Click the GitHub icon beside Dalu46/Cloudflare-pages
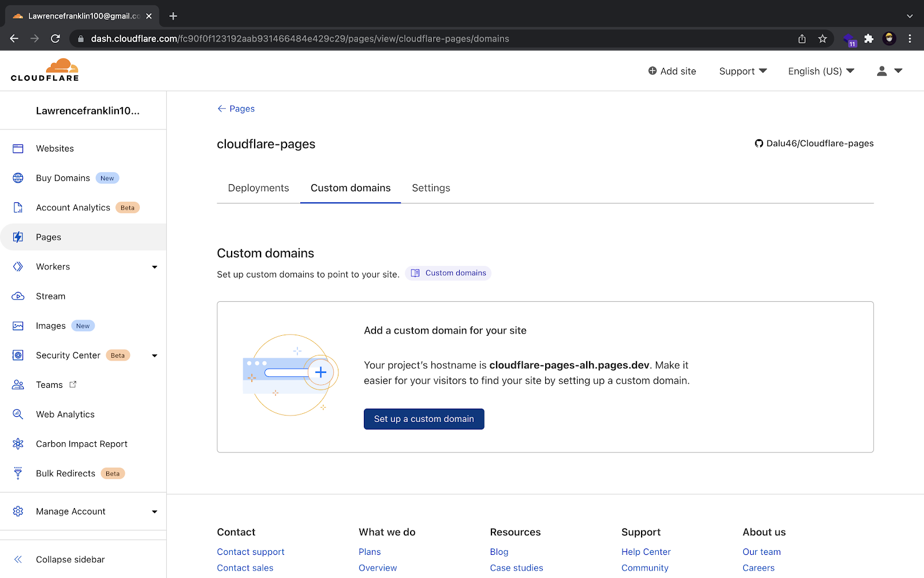 759,143
